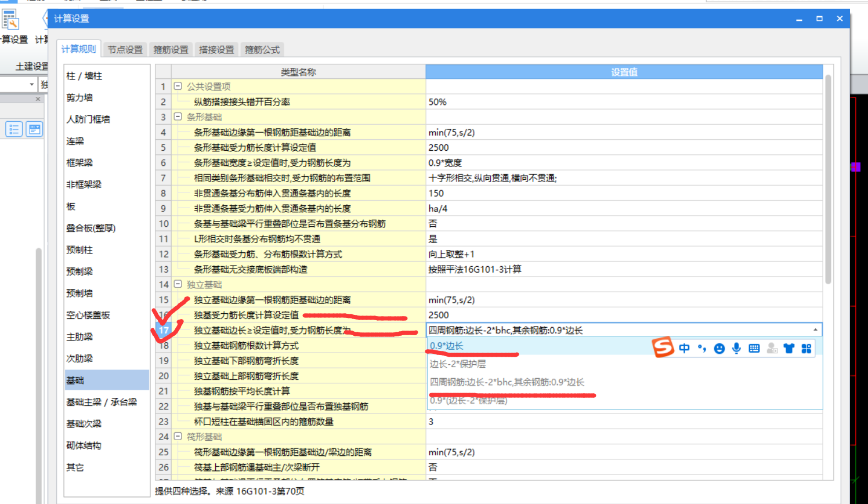The width and height of the screenshot is (868, 504).
Task: Click the Sogou input method logo icon
Action: click(663, 347)
